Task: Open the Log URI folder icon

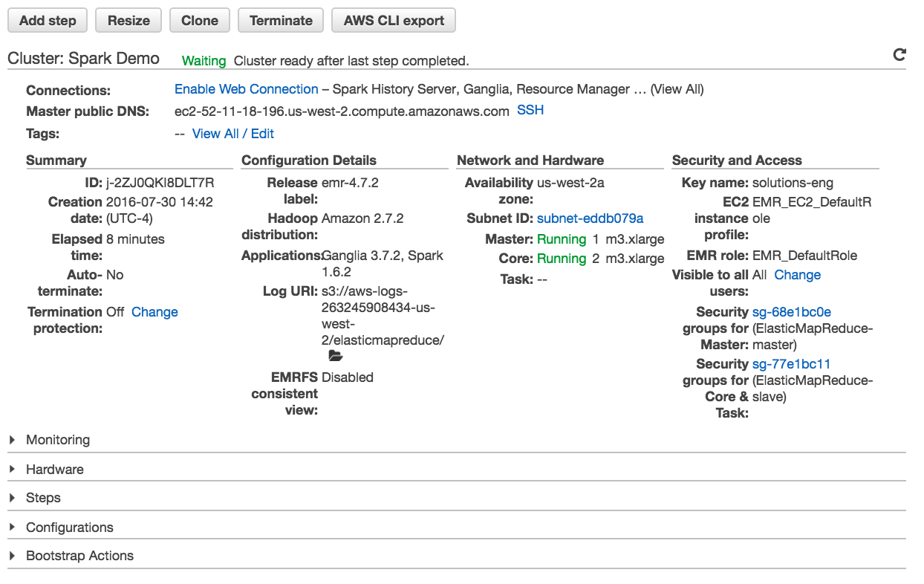Action: point(335,357)
